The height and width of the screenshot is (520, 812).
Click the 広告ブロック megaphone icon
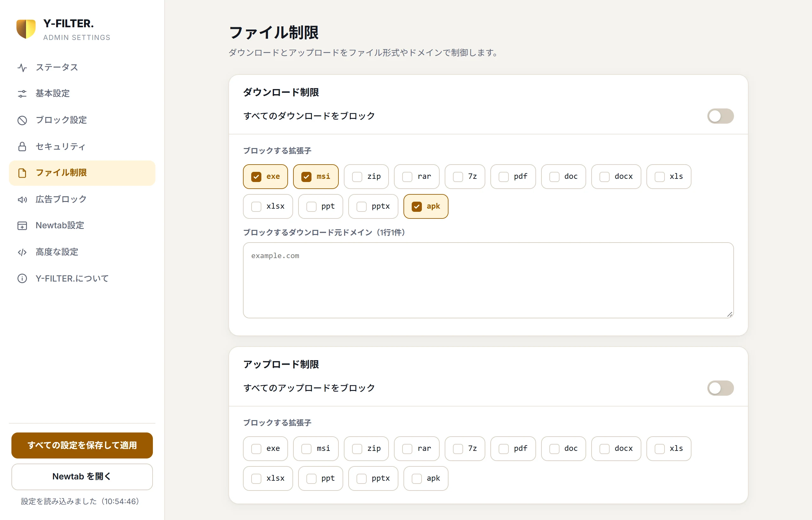pyautogui.click(x=22, y=199)
